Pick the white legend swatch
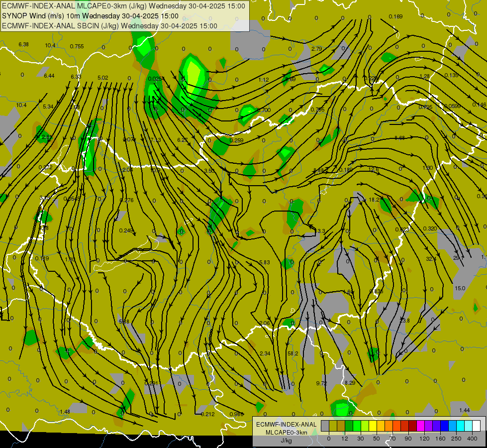The width and height of the screenshot is (487, 448). click(x=476, y=426)
